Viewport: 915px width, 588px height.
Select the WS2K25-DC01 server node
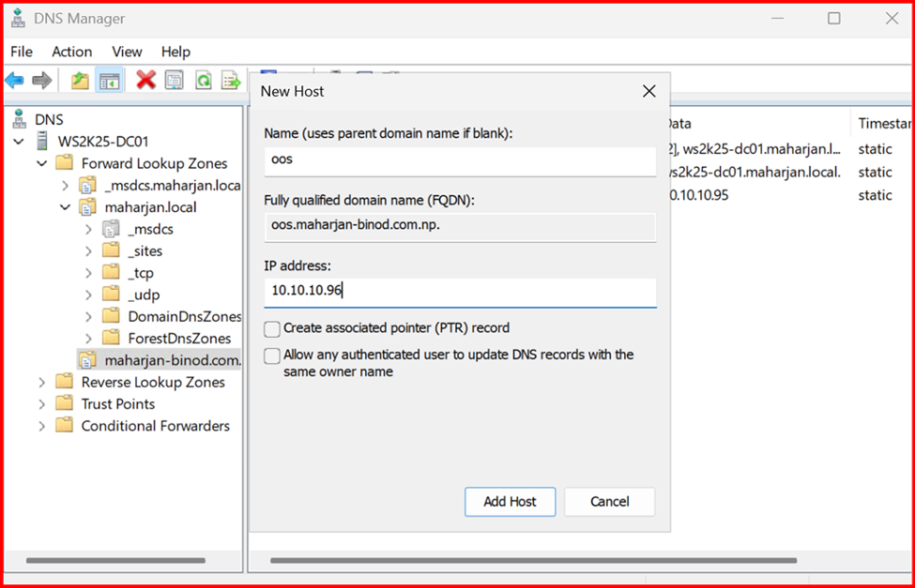(102, 142)
